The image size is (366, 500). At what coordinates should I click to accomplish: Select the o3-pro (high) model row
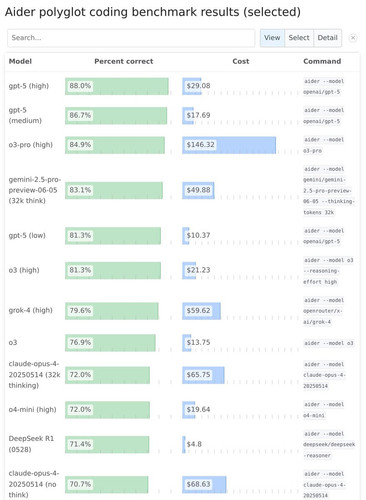pos(183,145)
